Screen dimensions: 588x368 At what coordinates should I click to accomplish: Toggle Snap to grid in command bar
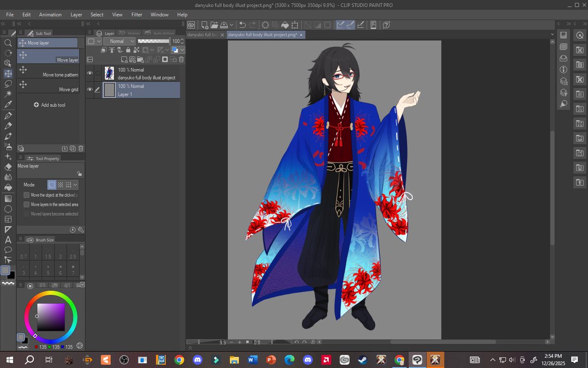[360, 25]
